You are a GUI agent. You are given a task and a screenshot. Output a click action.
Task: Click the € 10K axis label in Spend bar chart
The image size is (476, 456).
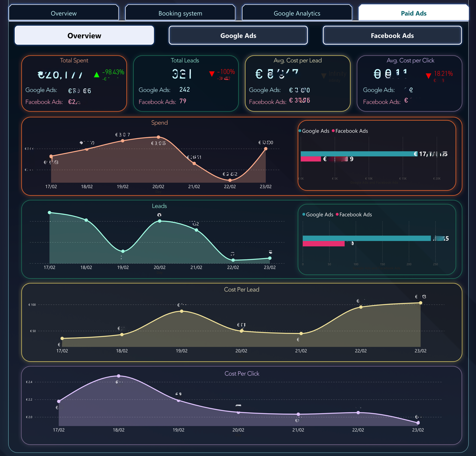click(369, 179)
